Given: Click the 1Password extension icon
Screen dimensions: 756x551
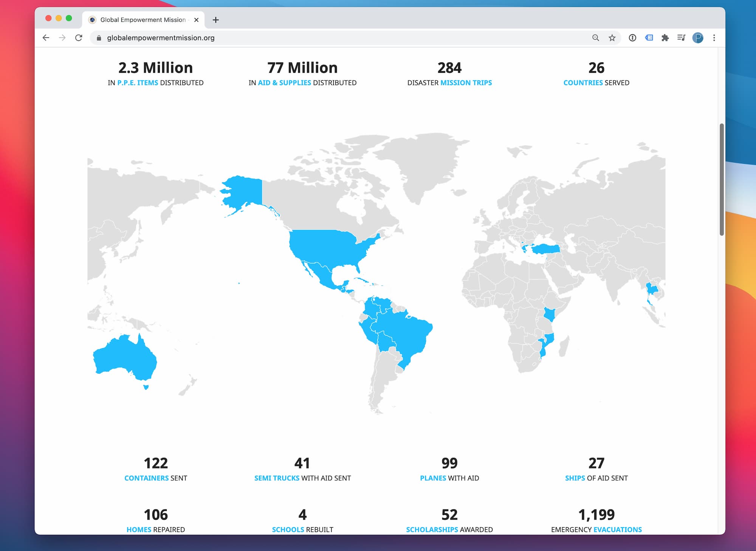Looking at the screenshot, I should pyautogui.click(x=632, y=38).
